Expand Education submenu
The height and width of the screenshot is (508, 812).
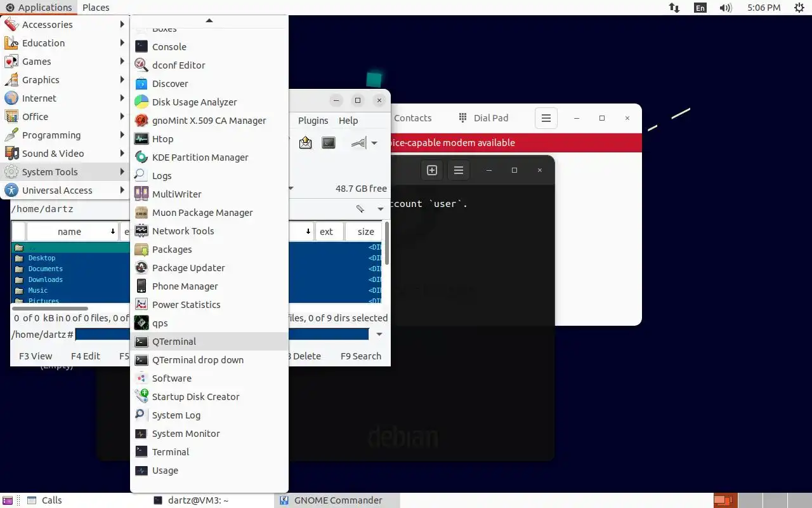coord(65,43)
